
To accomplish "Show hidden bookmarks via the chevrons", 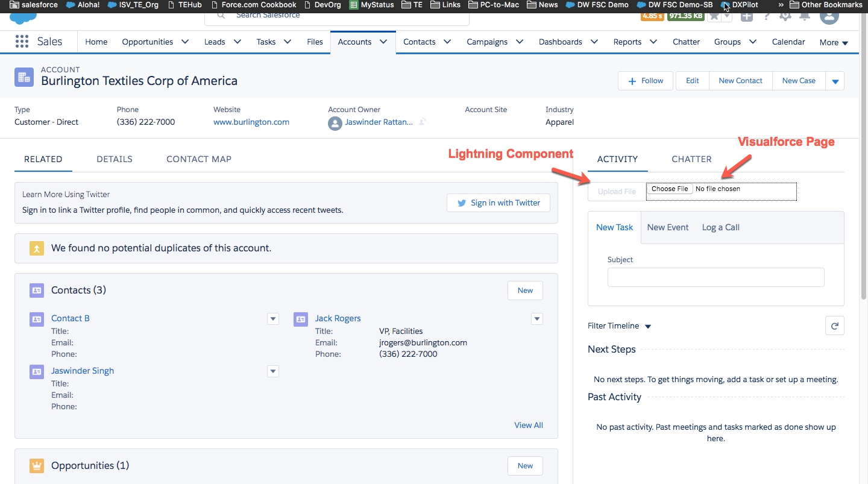I will [x=781, y=5].
